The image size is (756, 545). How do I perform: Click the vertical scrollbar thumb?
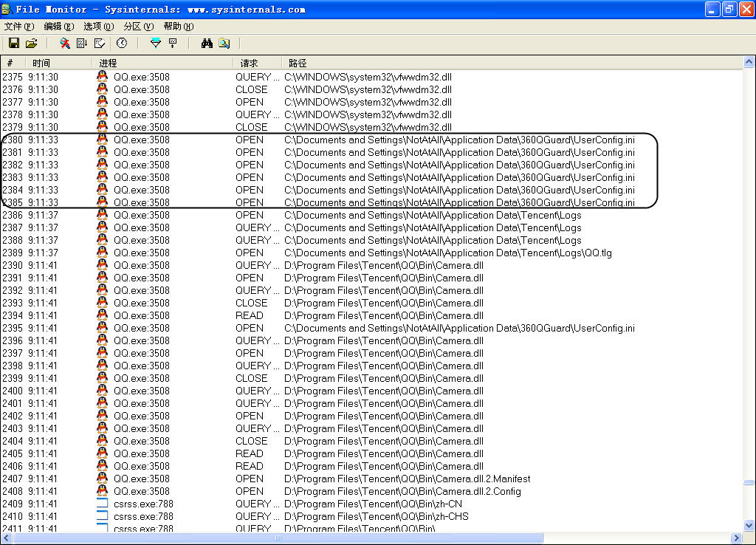pyautogui.click(x=749, y=482)
